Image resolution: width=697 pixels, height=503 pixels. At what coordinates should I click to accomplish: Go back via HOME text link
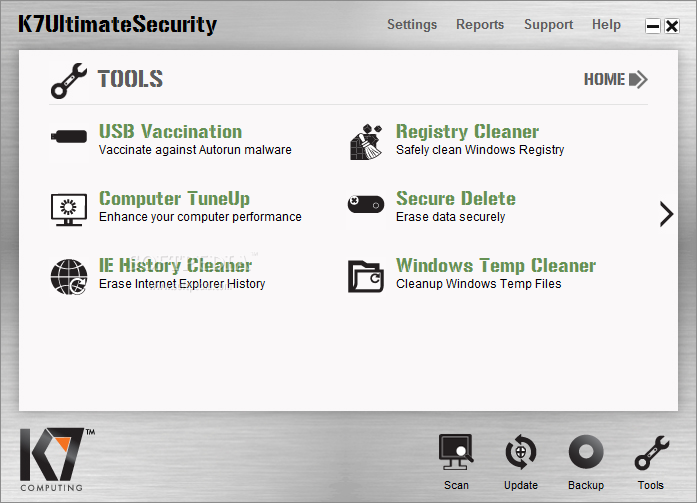[x=604, y=80]
